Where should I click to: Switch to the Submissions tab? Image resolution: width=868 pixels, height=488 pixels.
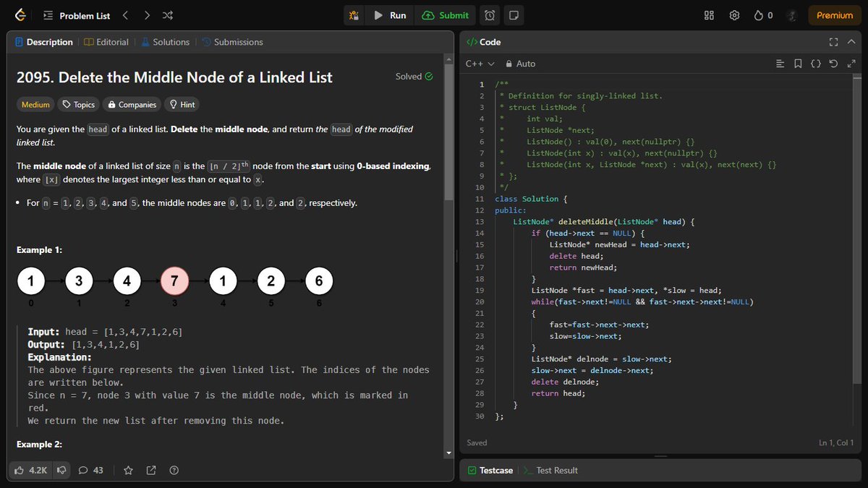point(232,42)
